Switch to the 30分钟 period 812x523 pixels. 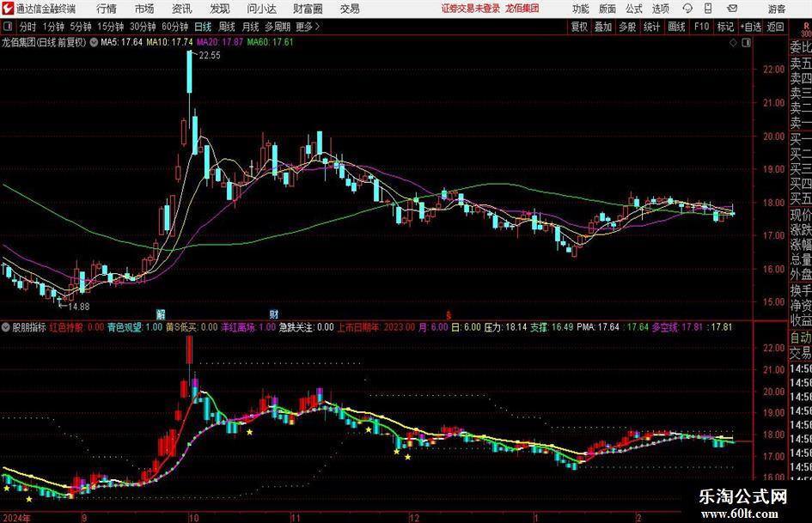coord(143,27)
